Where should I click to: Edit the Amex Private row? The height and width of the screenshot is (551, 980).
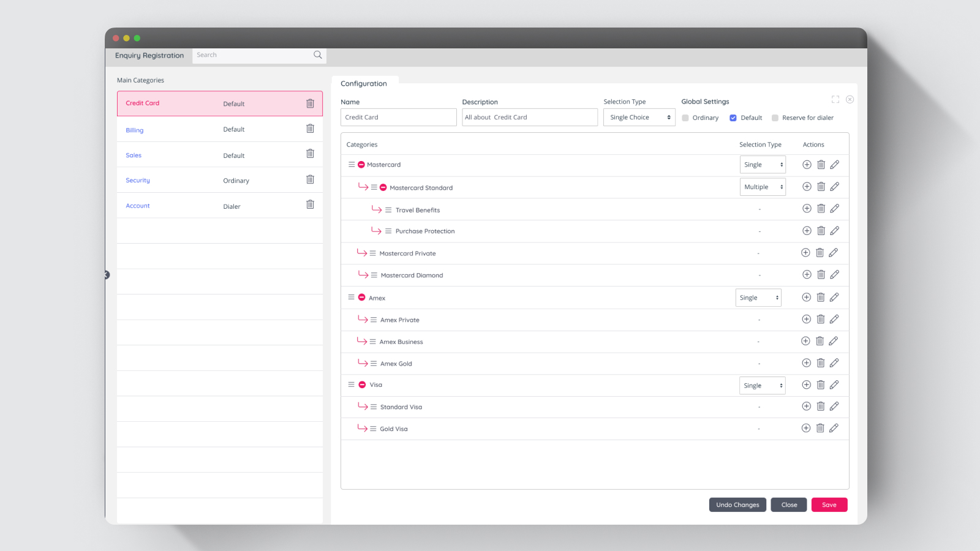tap(834, 320)
